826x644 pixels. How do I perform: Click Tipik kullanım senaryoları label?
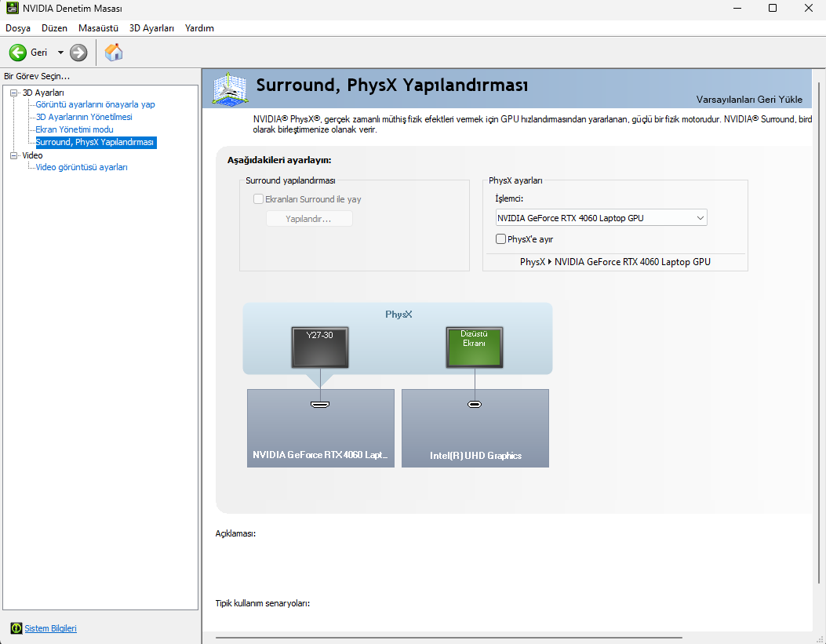tap(262, 603)
